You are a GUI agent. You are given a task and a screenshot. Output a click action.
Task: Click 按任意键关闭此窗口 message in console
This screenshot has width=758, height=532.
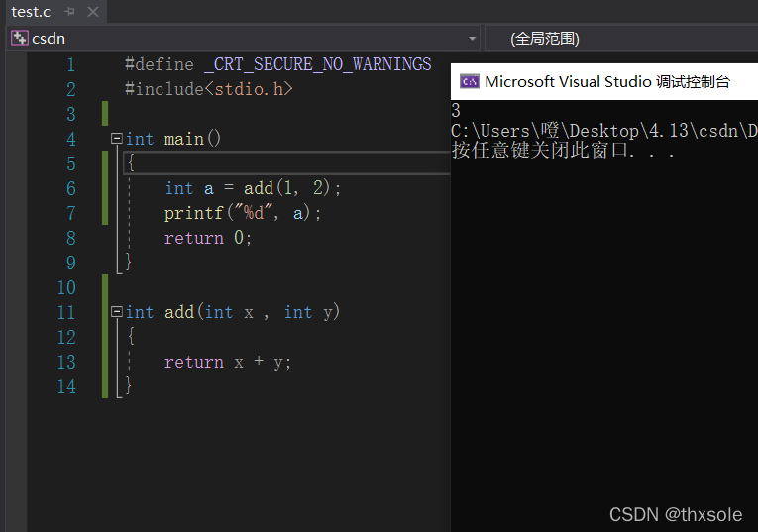point(563,150)
